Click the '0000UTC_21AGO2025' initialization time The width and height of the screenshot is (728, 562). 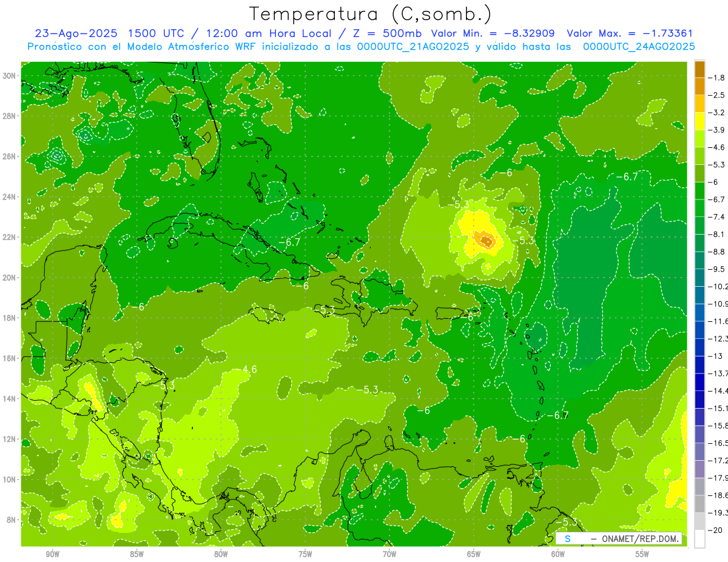pyautogui.click(x=413, y=46)
